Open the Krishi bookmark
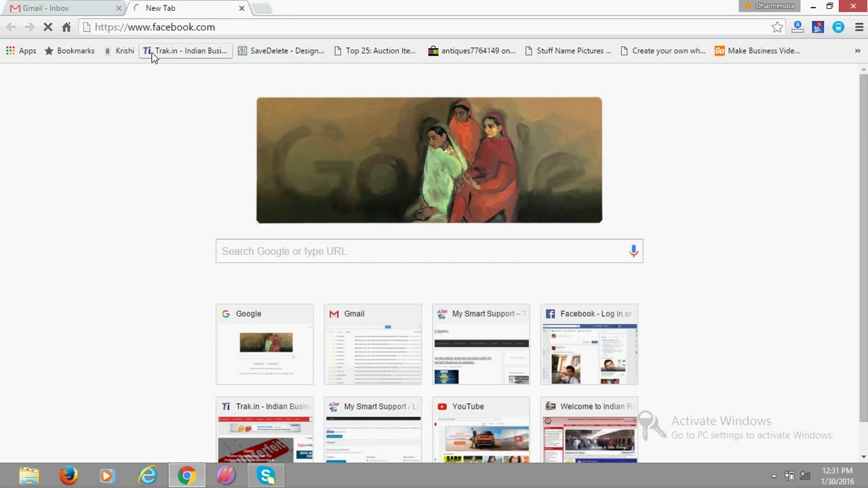This screenshot has width=868, height=488. pos(119,51)
